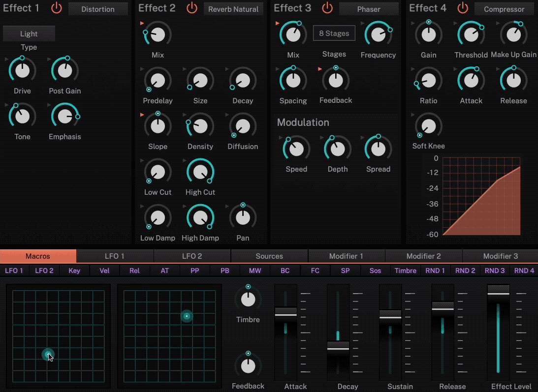538x392 pixels.
Task: Click the Make Up Gain knob
Action: (x=514, y=34)
